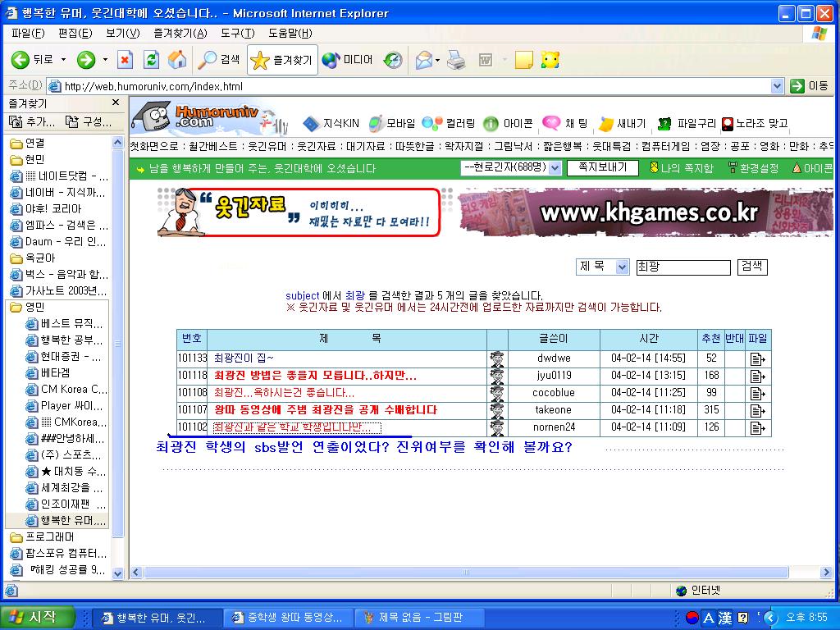Image resolution: width=840 pixels, height=630 pixels.
Task: Close the 즐겨찾기 favorites side panel
Action: point(116,103)
